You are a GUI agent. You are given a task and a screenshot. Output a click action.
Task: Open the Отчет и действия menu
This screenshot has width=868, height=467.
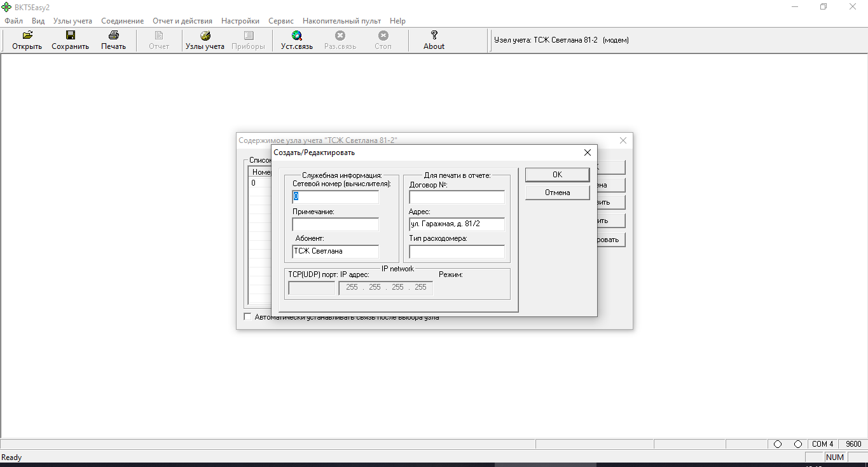coord(183,21)
